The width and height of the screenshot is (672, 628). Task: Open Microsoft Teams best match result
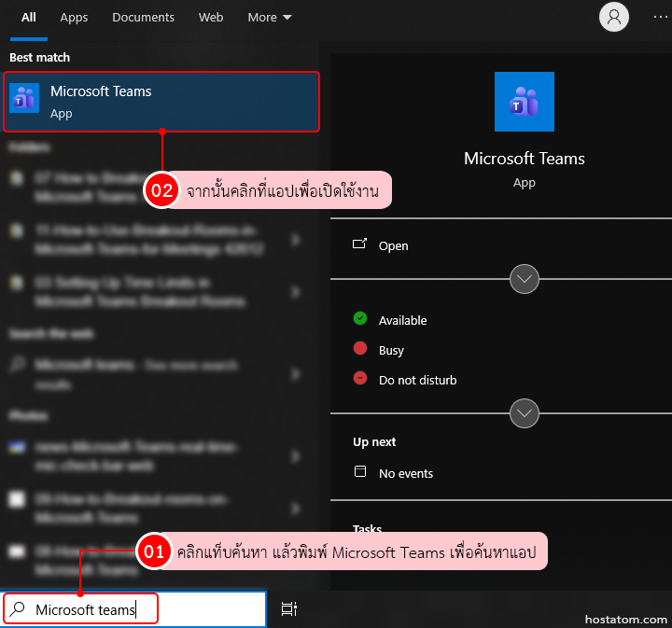161,102
